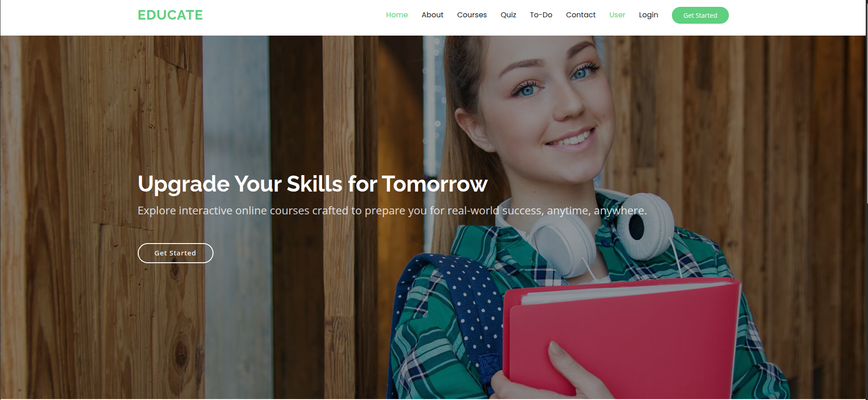The image size is (868, 400).
Task: Open the Login link
Action: [x=648, y=15]
